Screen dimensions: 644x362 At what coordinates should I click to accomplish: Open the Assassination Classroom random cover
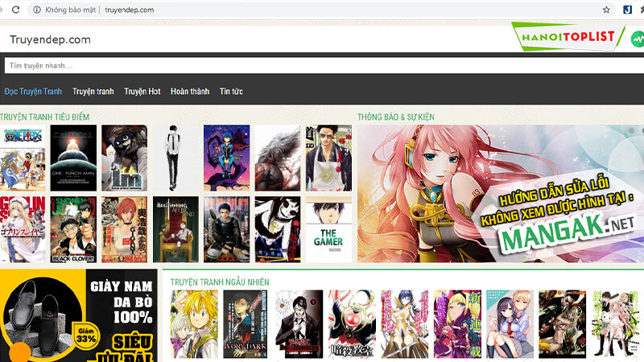click(x=352, y=324)
